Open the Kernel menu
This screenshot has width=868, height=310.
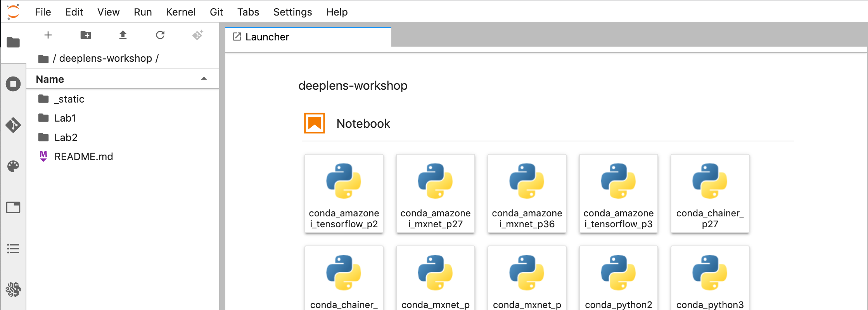[181, 12]
